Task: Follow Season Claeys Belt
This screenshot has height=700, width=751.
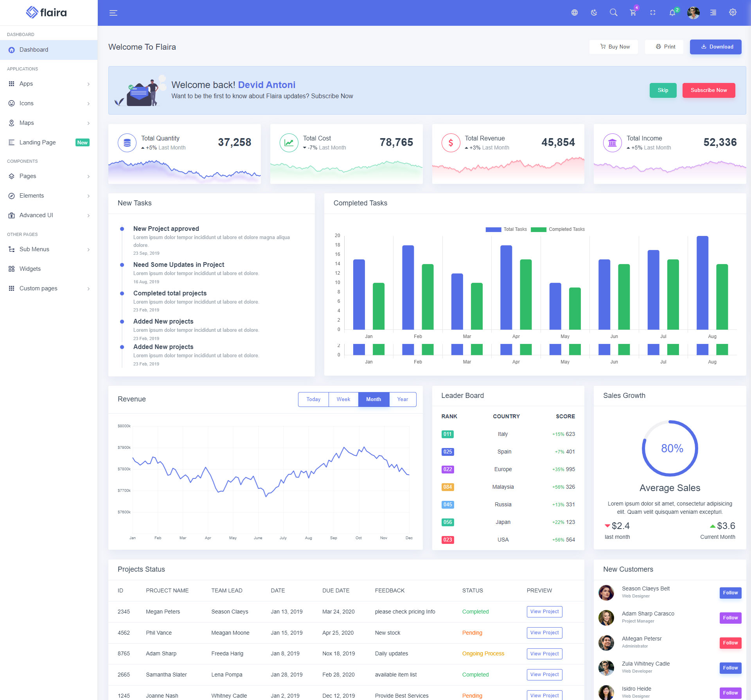Action: [x=730, y=592]
